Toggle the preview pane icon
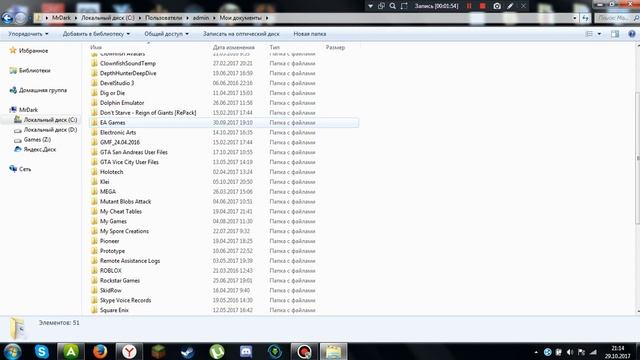 tap(615, 34)
